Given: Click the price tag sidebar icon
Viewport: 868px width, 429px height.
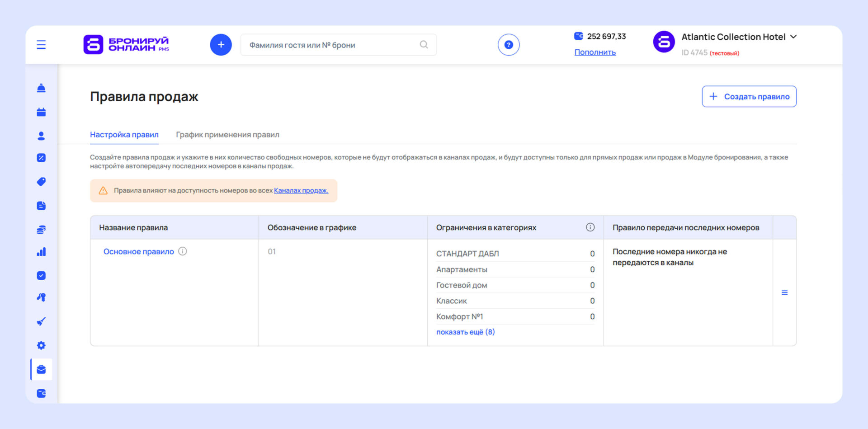Looking at the screenshot, I should (x=41, y=182).
